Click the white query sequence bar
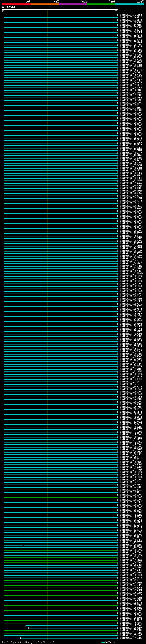The image size is (146, 644). click(x=60, y=9)
